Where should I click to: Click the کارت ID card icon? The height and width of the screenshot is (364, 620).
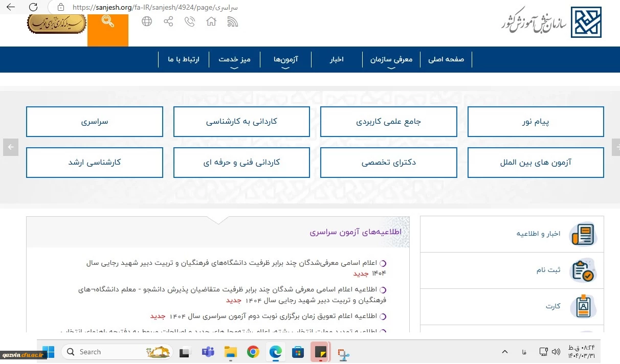point(582,306)
